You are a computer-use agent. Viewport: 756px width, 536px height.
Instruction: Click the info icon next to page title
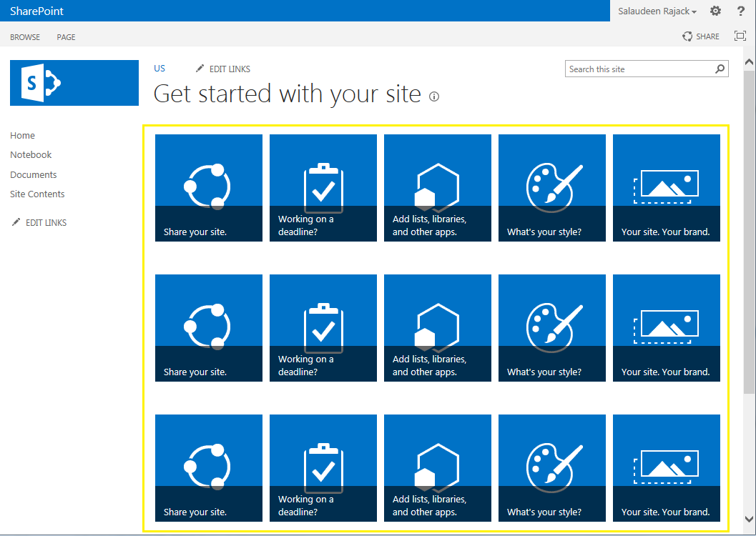click(434, 96)
